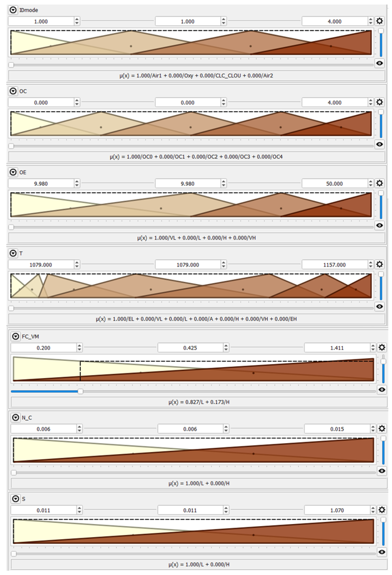The image size is (392, 575).
Task: Collapse the IDmode section arrow
Action: tap(13, 10)
